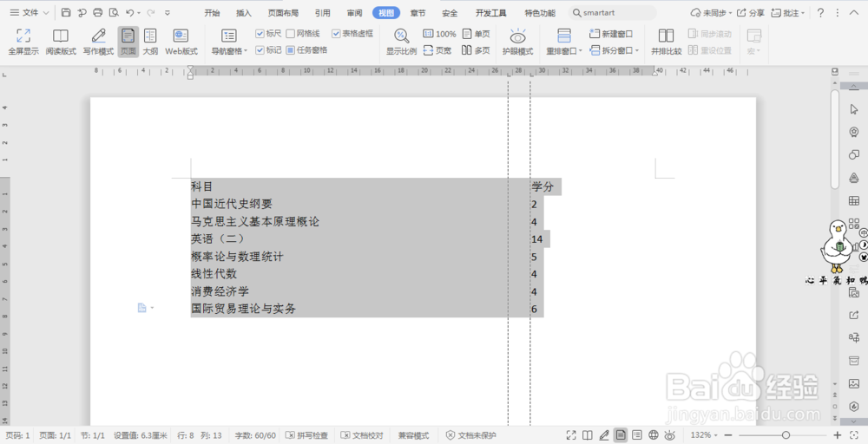Click the eye protection icon in status bar
Screen dimensions: 868x444
point(670,435)
